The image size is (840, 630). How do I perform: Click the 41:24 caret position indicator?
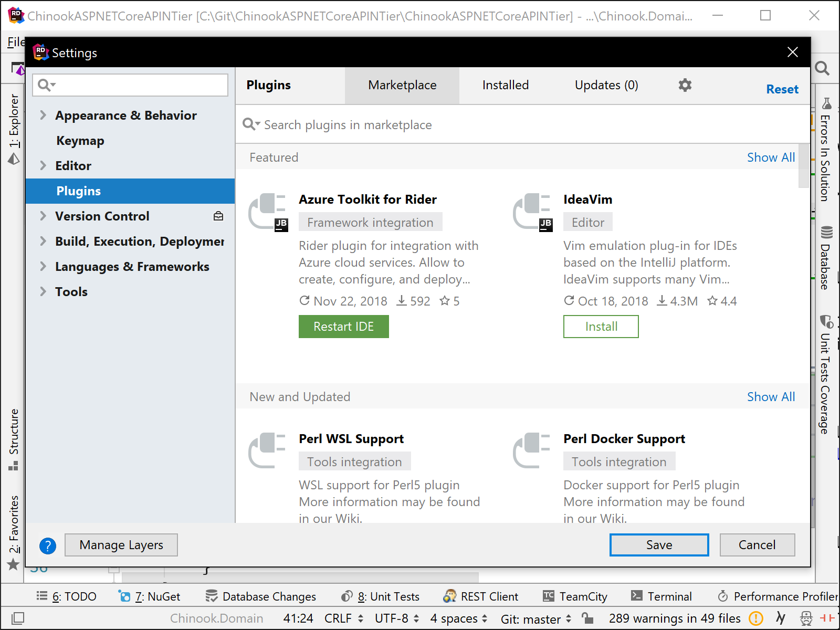coord(298,618)
